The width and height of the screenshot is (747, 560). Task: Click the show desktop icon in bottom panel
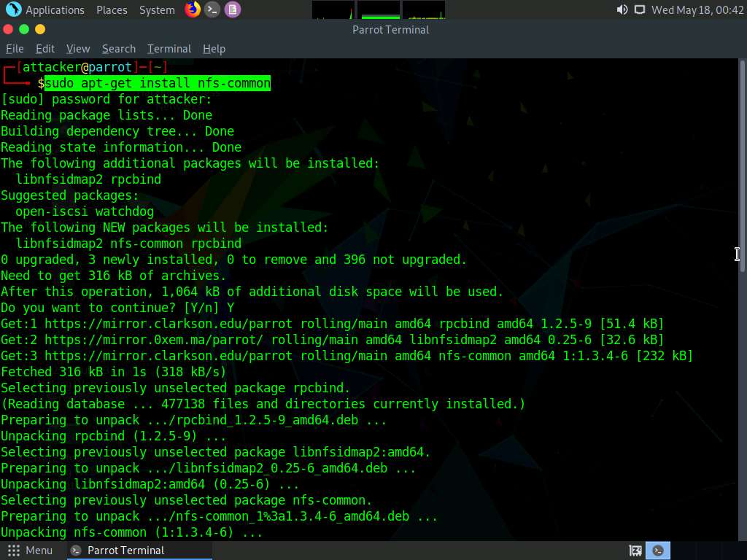[635, 551]
